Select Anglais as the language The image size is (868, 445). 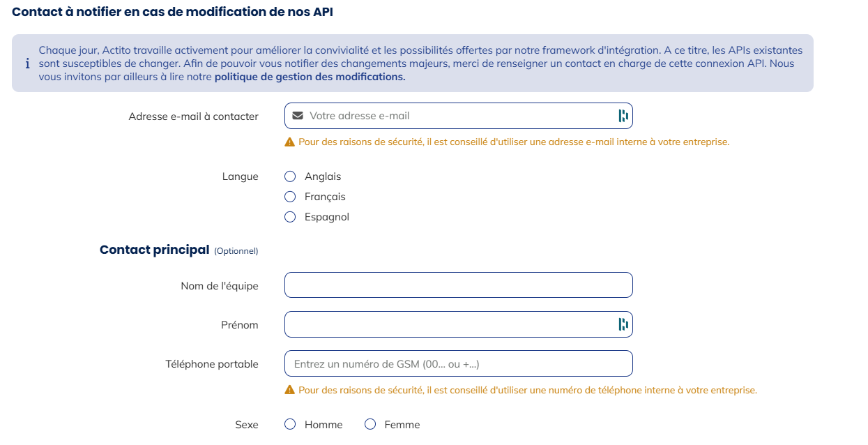coord(290,176)
